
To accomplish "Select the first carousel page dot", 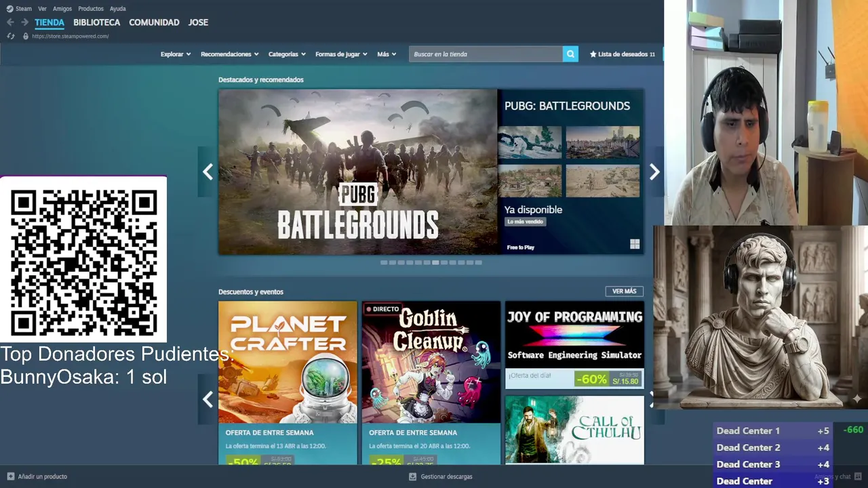I will (x=384, y=262).
